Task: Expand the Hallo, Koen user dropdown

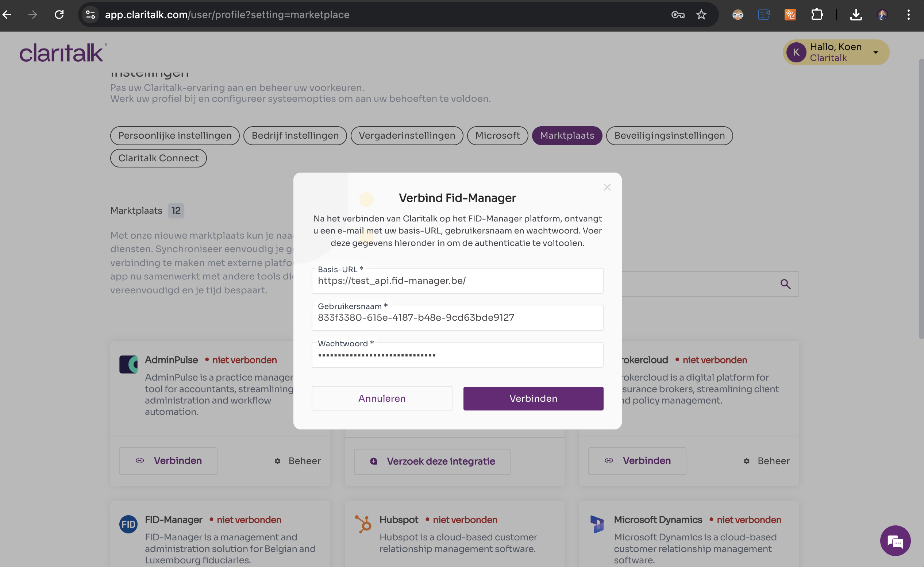Action: pos(875,53)
